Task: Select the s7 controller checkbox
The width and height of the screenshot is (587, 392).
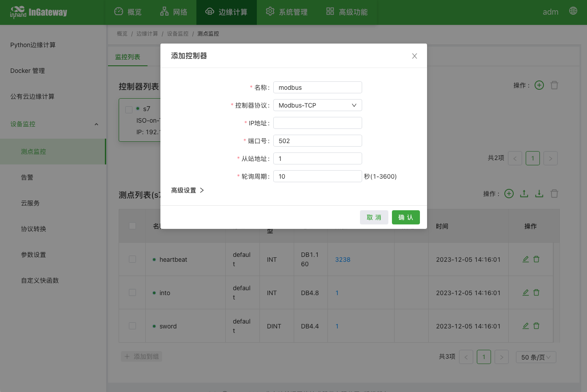Action: coord(129,109)
